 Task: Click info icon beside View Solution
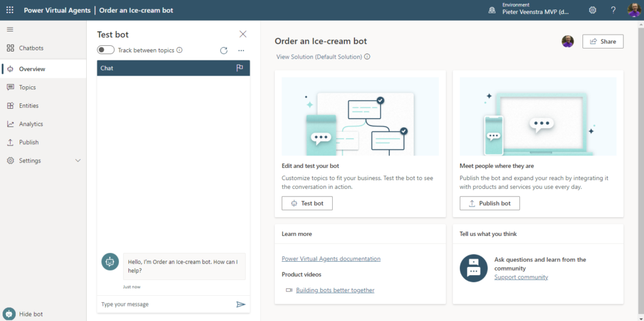point(367,57)
